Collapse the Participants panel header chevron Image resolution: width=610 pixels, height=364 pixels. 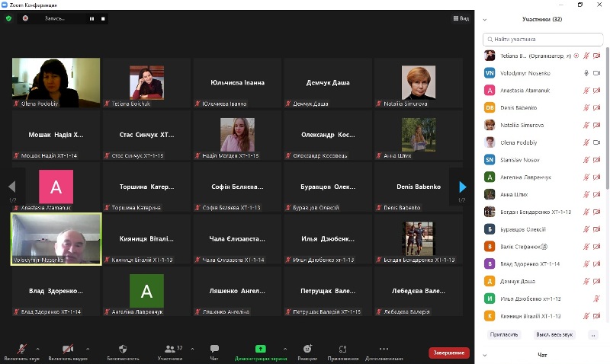[x=485, y=20]
